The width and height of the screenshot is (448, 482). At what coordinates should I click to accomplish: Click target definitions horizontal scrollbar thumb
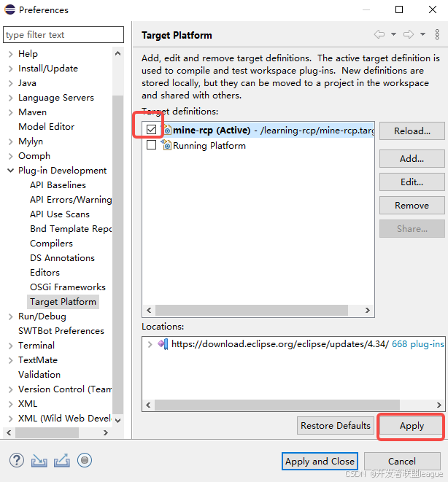click(x=252, y=310)
